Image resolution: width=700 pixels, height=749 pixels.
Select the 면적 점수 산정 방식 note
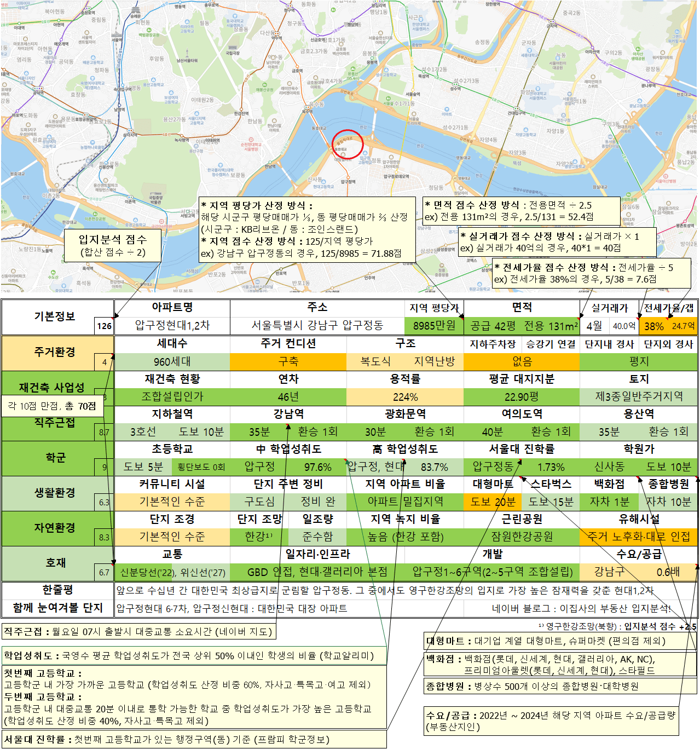[521, 211]
